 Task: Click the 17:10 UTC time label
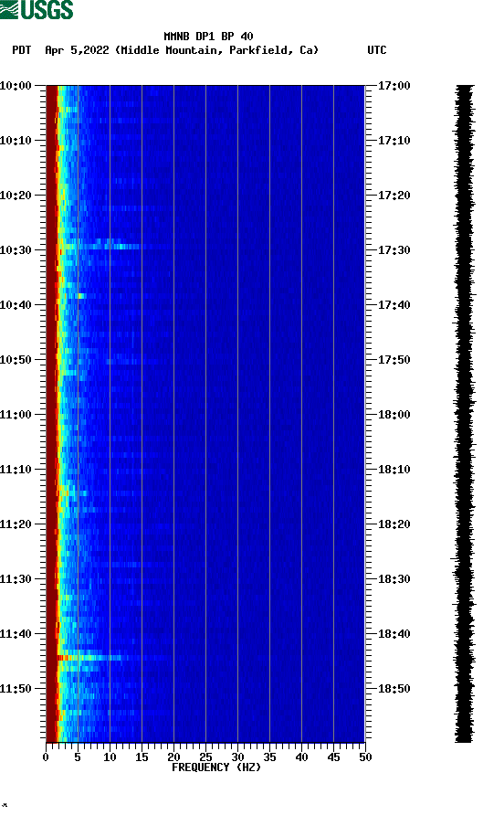point(394,141)
